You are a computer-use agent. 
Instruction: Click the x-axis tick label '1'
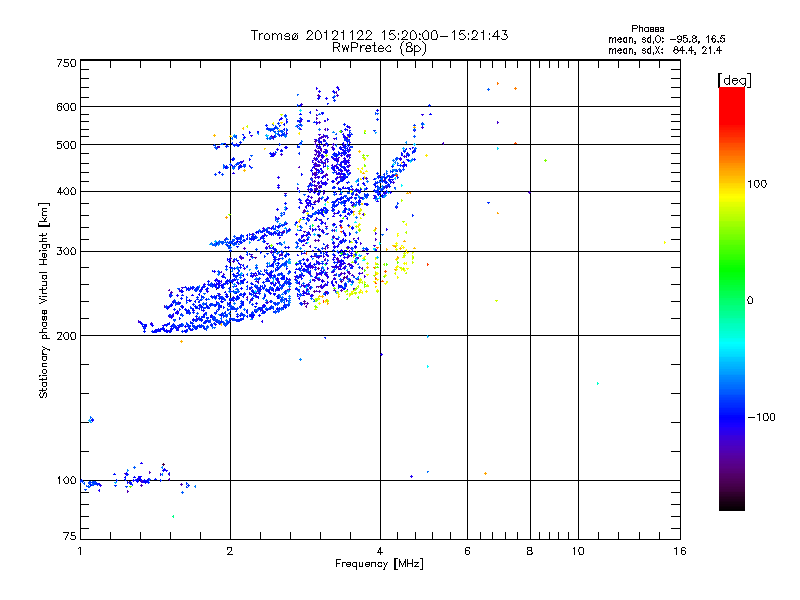coord(80,551)
